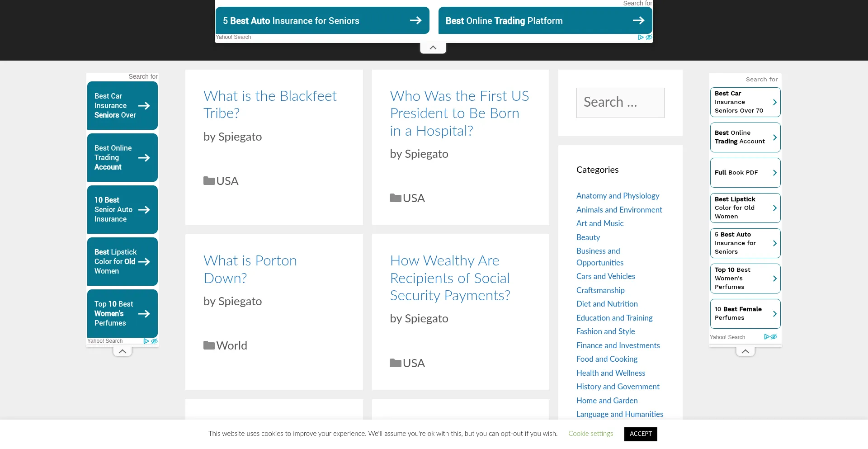Open 'How Wealthy Are Recipients of Social Security' article
The width and height of the screenshot is (868, 449).
450,278
